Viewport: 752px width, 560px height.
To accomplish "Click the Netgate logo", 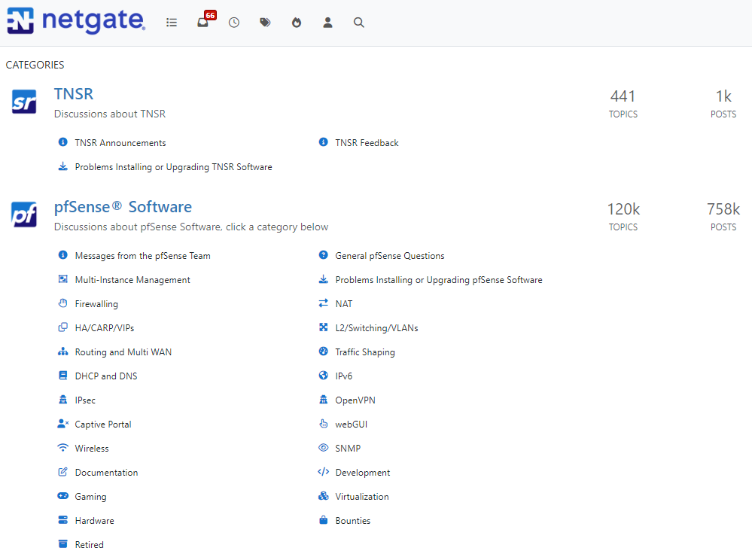I will (76, 20).
